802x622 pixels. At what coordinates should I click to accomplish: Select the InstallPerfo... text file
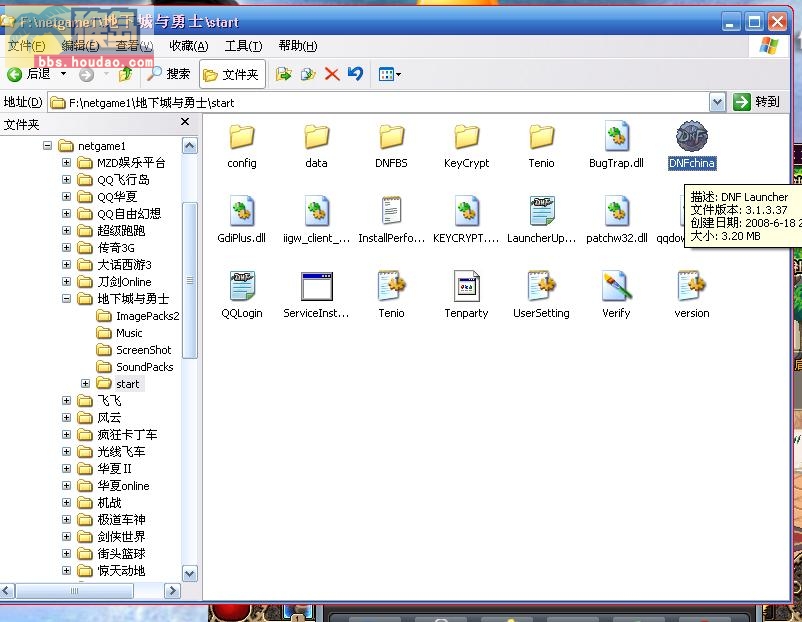coord(391,211)
